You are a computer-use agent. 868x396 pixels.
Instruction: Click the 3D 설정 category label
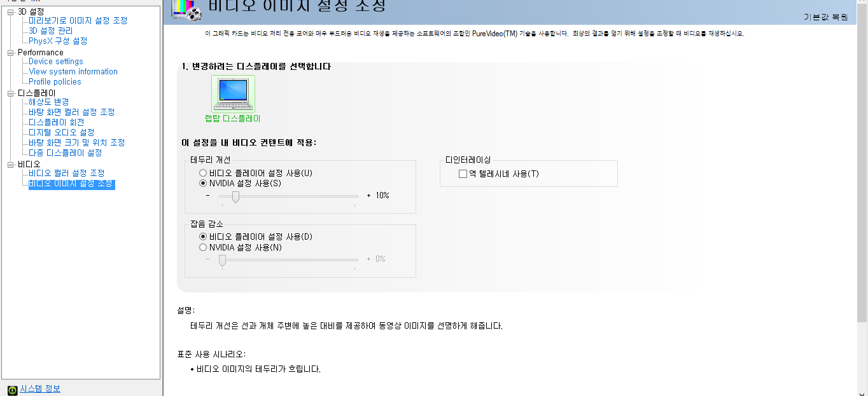(x=31, y=11)
